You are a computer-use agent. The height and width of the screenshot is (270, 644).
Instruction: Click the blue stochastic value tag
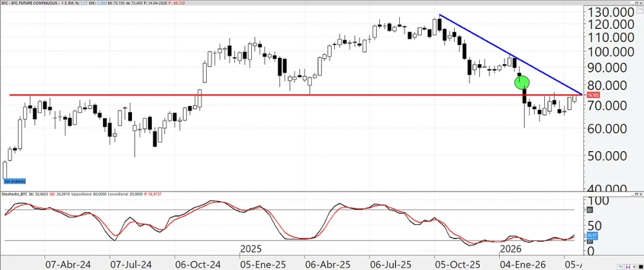coord(592,236)
